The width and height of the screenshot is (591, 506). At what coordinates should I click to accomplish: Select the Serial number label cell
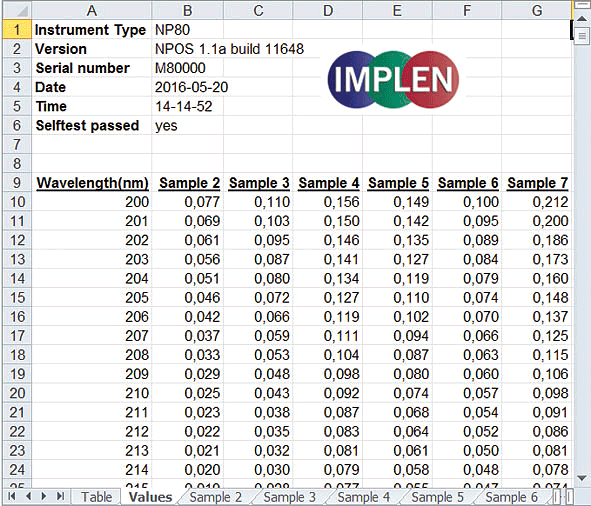tap(92, 68)
